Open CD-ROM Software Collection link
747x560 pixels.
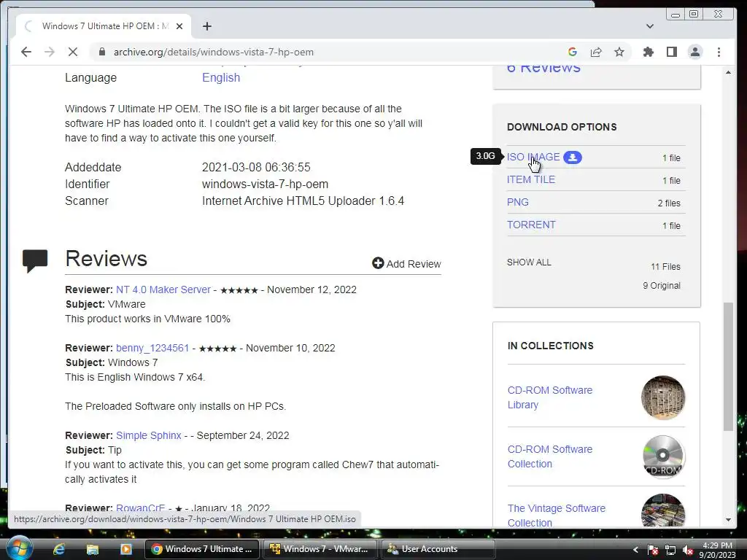(550, 456)
